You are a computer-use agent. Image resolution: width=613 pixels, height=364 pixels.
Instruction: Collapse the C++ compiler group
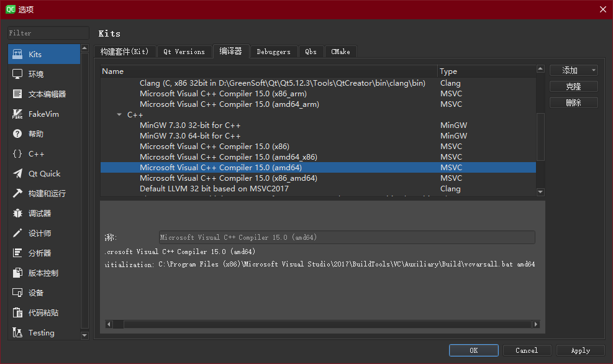coord(119,114)
